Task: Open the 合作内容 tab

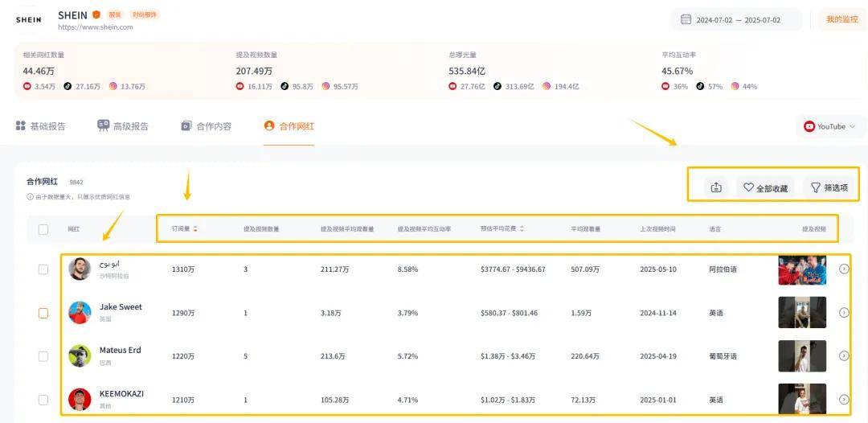Action: (x=206, y=126)
